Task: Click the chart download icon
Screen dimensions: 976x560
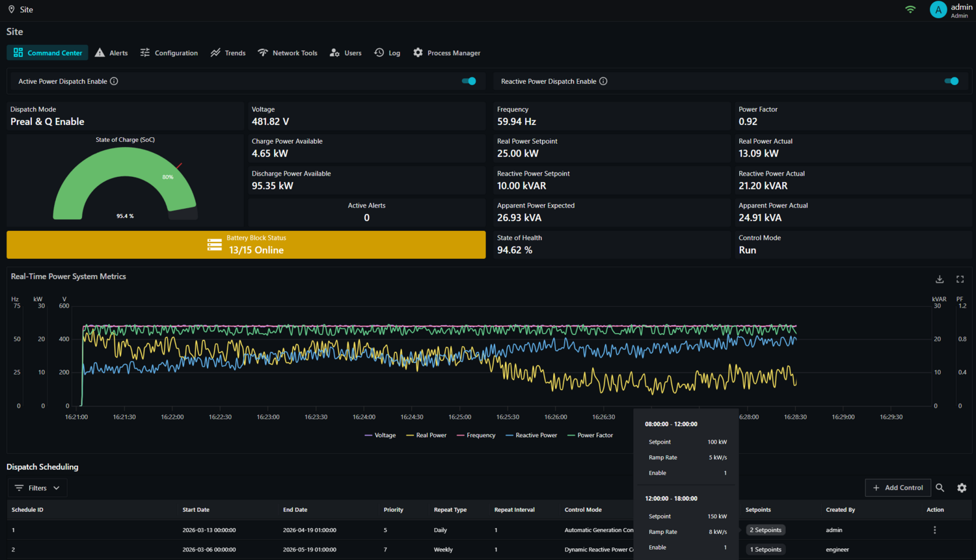Action: (x=940, y=279)
